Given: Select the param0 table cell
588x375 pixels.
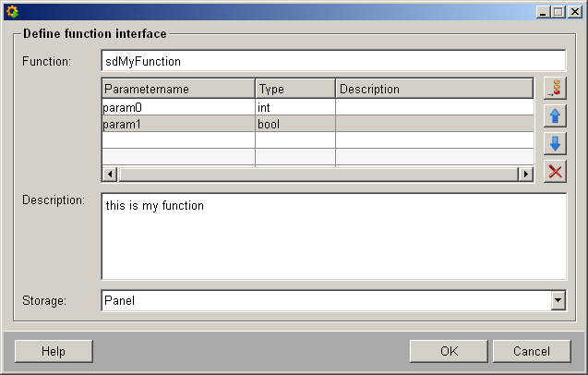Looking at the screenshot, I should [178, 107].
